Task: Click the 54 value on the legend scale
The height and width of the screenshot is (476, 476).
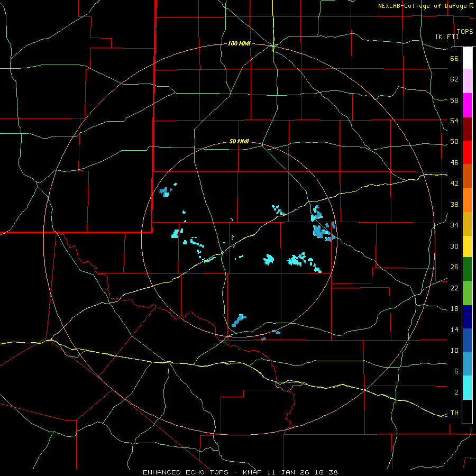Action: coord(454,121)
